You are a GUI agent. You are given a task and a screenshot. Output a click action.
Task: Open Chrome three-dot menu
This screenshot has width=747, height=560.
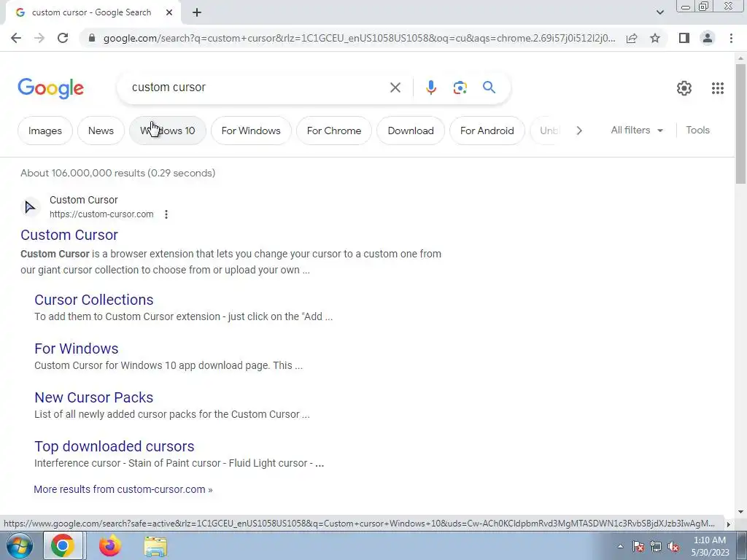(x=731, y=38)
